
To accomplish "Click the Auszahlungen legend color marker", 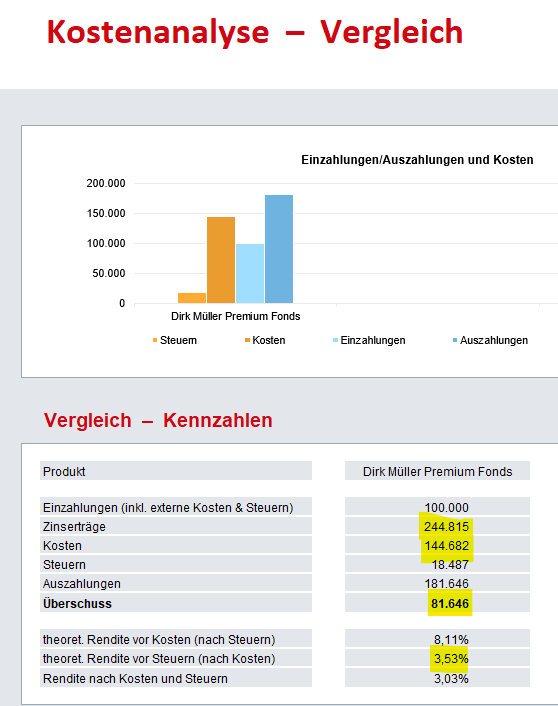I will tap(455, 340).
